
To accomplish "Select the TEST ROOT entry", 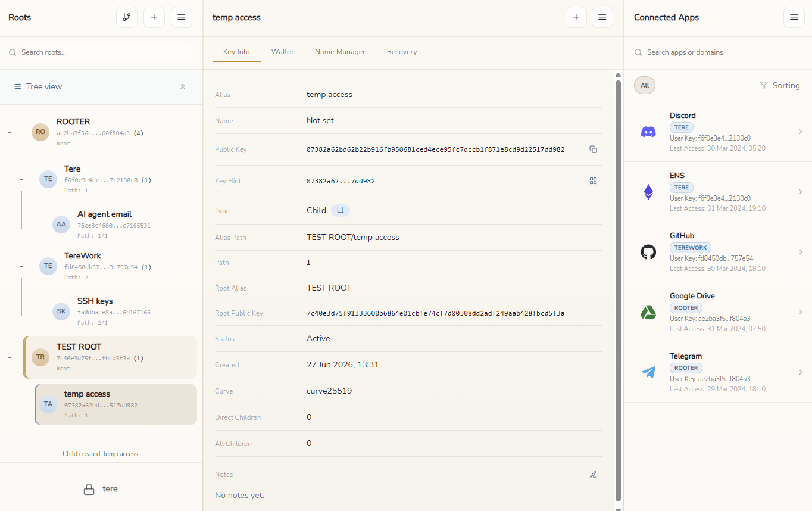I will pyautogui.click(x=110, y=357).
